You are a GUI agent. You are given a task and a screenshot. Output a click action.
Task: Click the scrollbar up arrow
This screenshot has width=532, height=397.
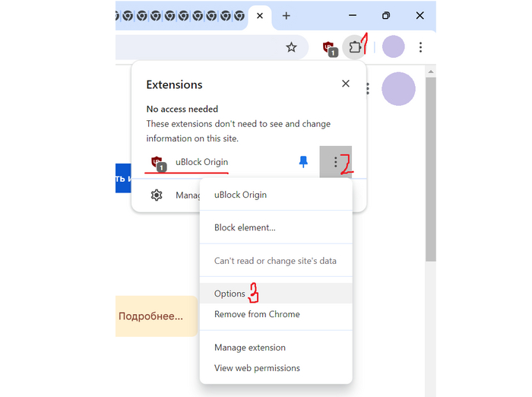pyautogui.click(x=431, y=71)
